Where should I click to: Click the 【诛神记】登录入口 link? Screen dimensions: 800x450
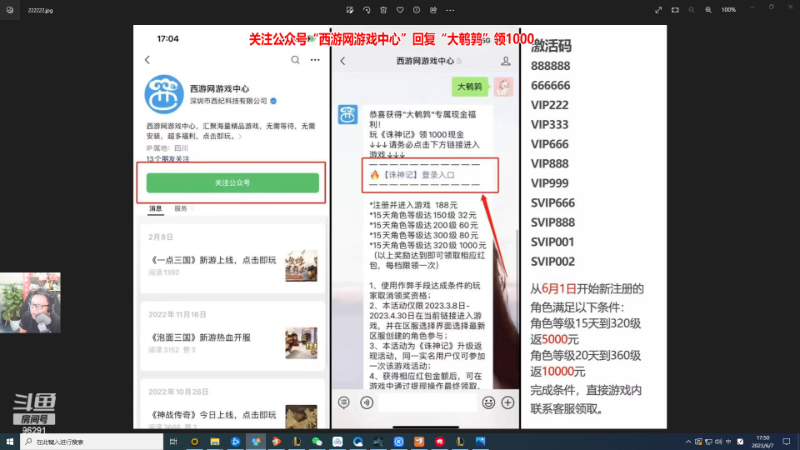(419, 175)
